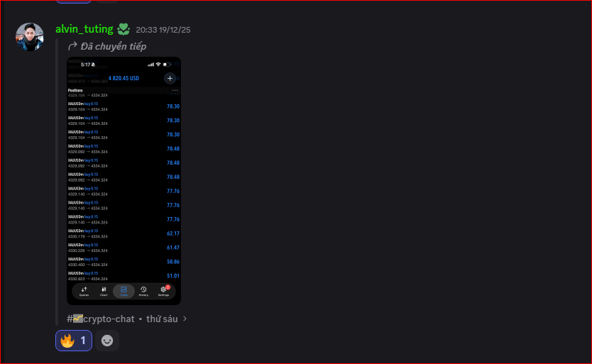Click the Positions header in the screenshot
592x364 pixels.
[x=75, y=90]
